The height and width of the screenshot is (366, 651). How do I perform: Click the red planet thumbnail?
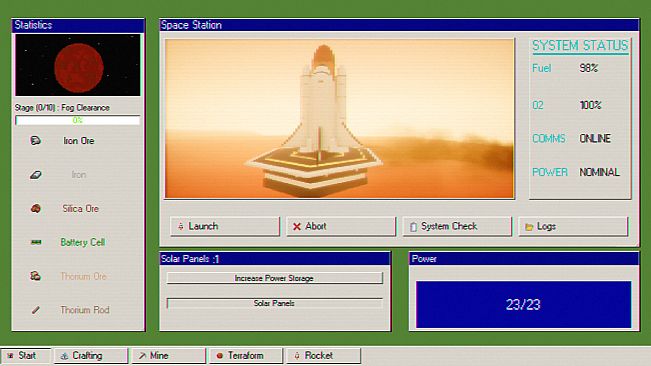pyautogui.click(x=78, y=66)
